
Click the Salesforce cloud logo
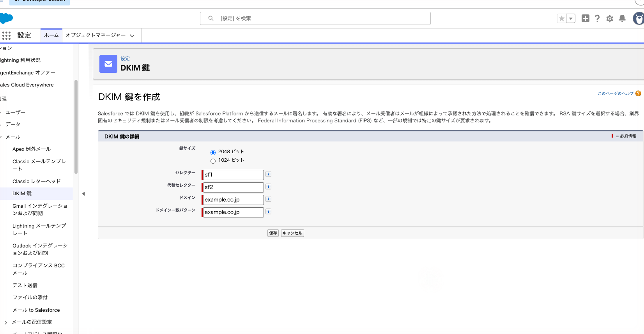6,18
